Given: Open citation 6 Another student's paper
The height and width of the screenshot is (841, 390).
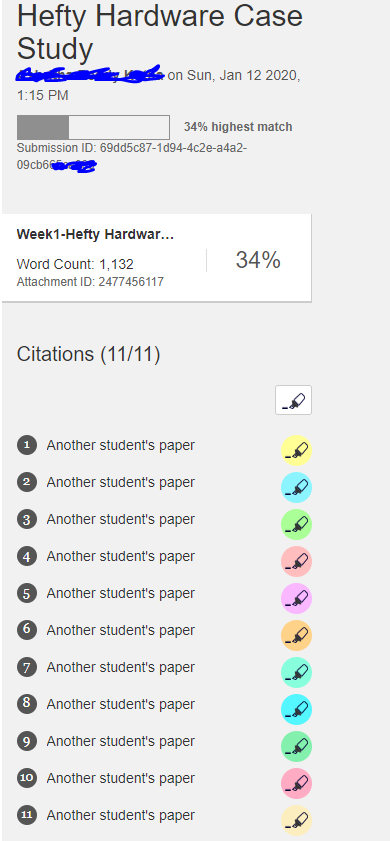Looking at the screenshot, I should (121, 630).
